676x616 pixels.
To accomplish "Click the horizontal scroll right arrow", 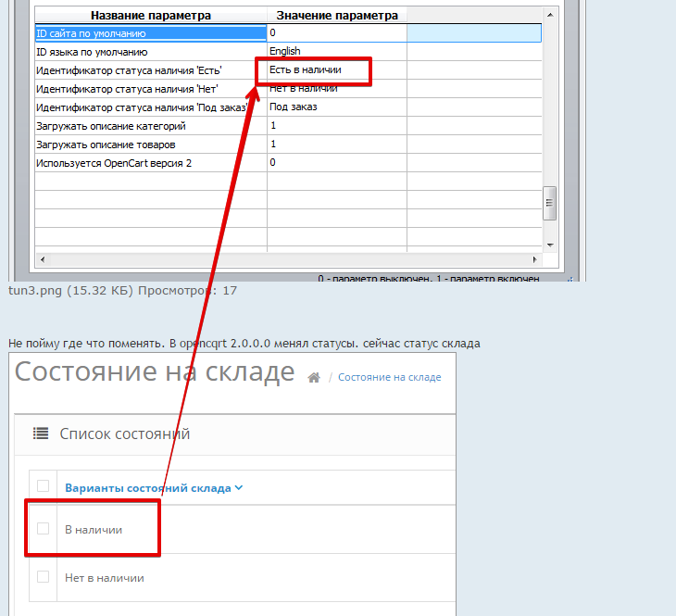I will (534, 259).
